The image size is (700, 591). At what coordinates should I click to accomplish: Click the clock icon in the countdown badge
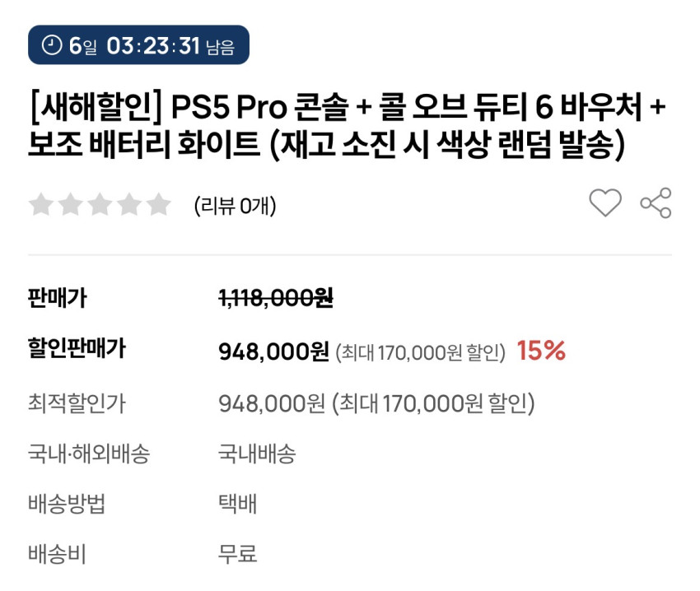[x=51, y=45]
